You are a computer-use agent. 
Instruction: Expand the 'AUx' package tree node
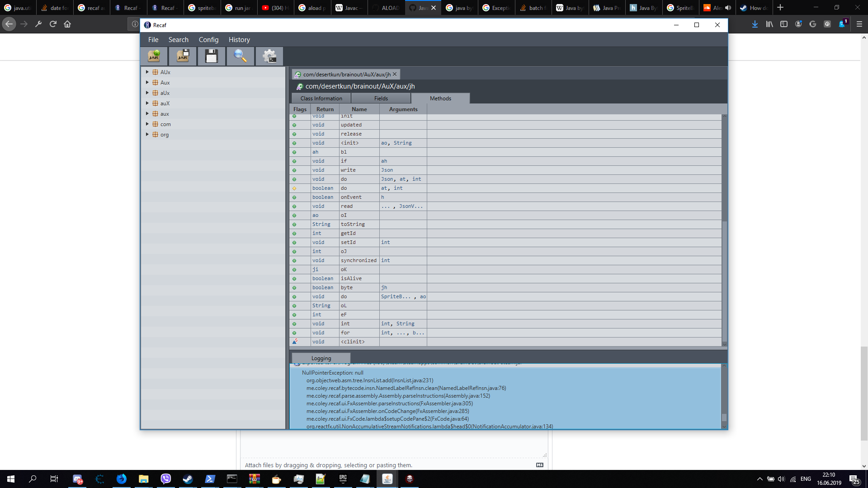[147, 72]
